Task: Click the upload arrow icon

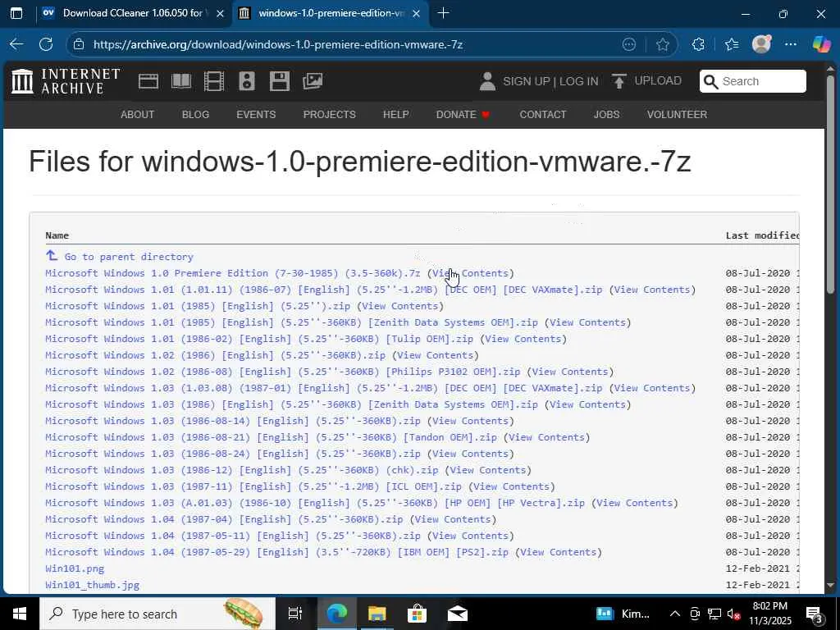Action: [x=619, y=81]
